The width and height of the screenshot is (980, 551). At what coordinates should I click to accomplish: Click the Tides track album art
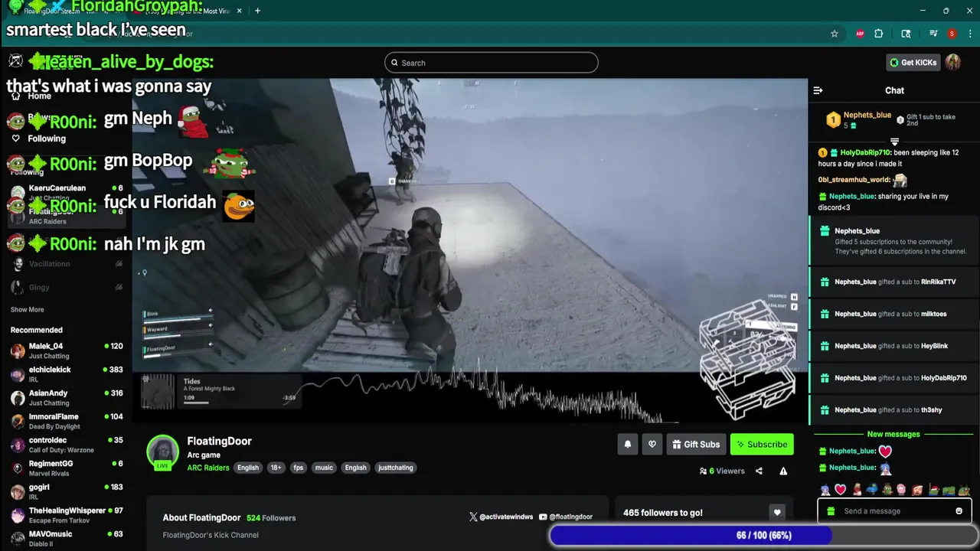[158, 390]
